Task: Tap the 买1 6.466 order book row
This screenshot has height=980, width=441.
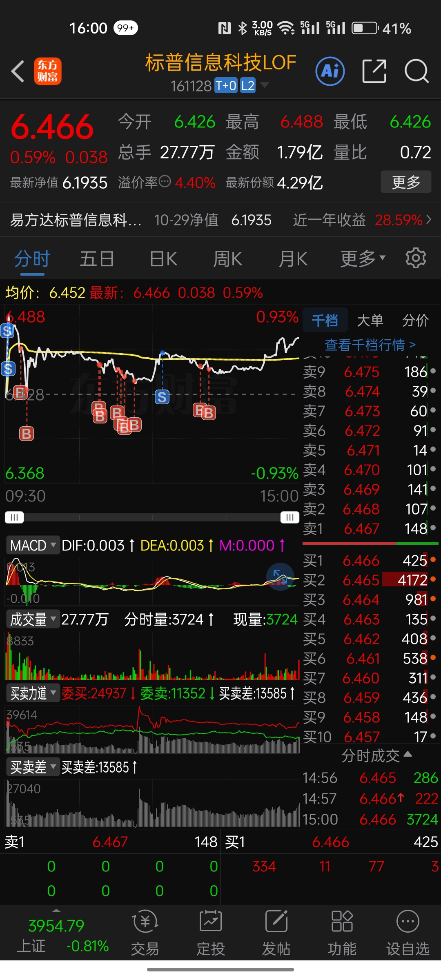Action: (370, 560)
